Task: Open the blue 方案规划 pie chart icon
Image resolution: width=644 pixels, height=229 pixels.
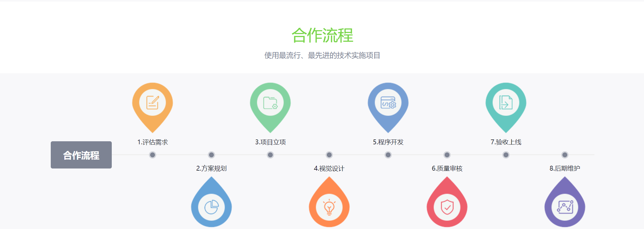Action: click(211, 207)
